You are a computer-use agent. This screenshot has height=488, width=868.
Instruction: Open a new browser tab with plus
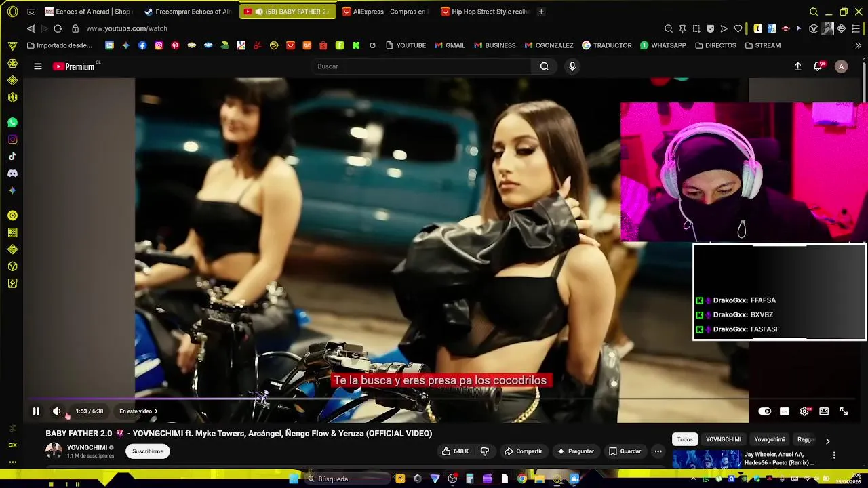pyautogui.click(x=541, y=12)
